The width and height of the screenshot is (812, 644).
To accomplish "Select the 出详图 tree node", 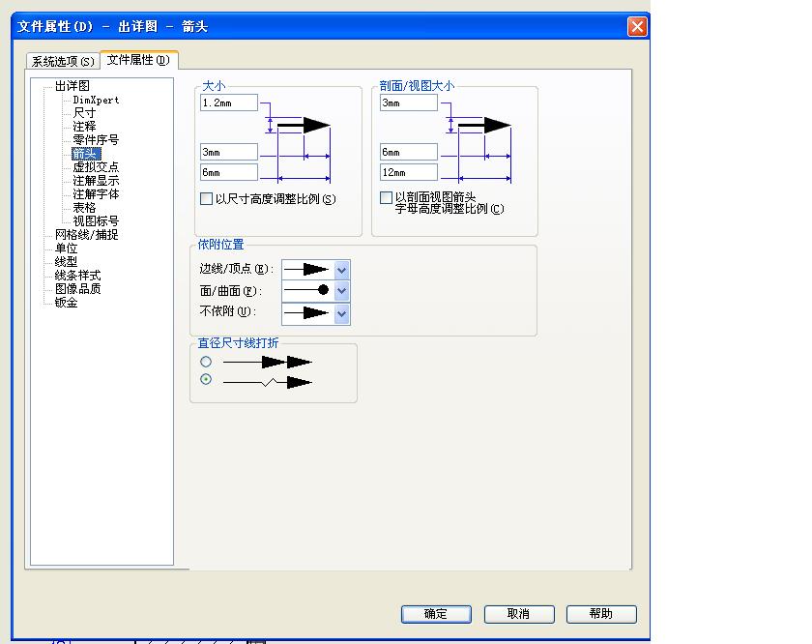I will 72,85.
